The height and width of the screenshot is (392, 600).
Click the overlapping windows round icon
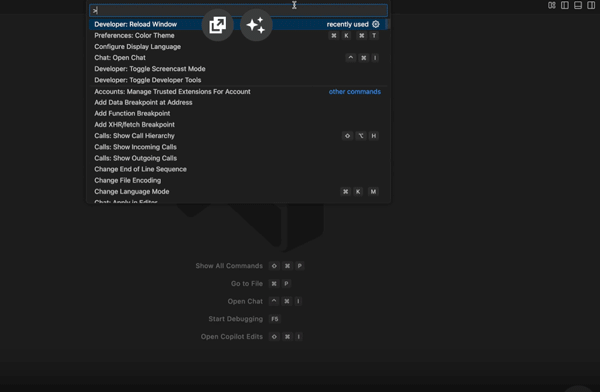coord(217,25)
